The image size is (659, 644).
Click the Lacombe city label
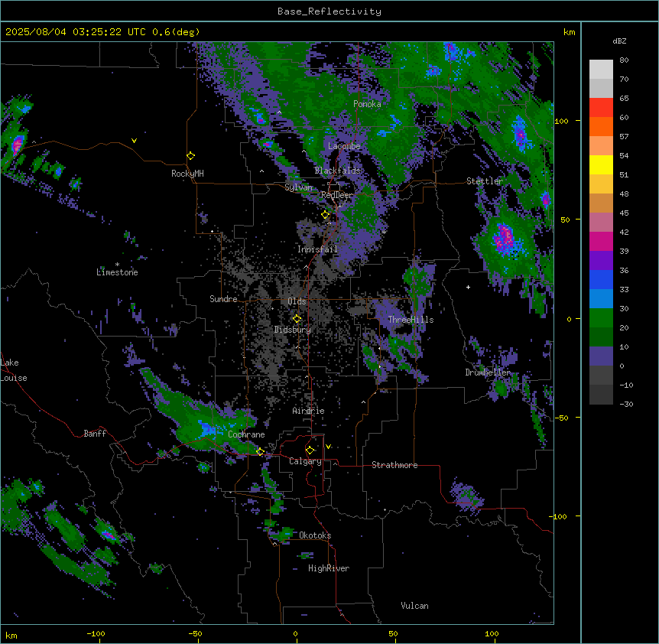(344, 146)
